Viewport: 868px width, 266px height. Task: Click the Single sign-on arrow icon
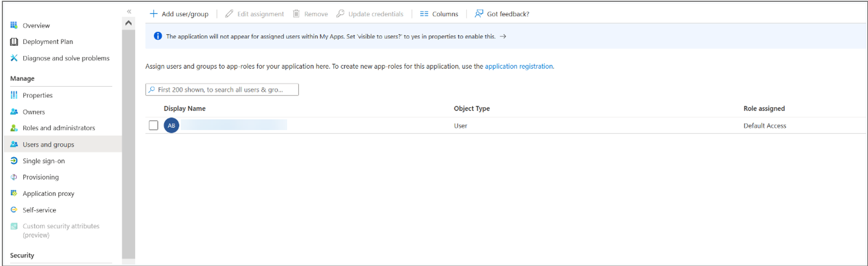pyautogui.click(x=14, y=161)
